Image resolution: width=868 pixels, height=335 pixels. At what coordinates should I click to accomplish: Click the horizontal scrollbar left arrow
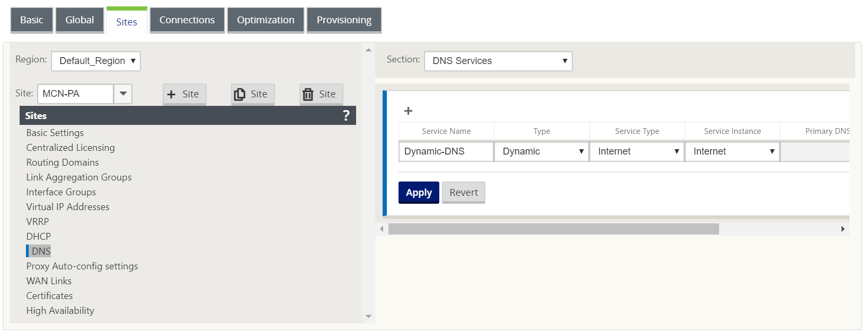click(x=382, y=229)
